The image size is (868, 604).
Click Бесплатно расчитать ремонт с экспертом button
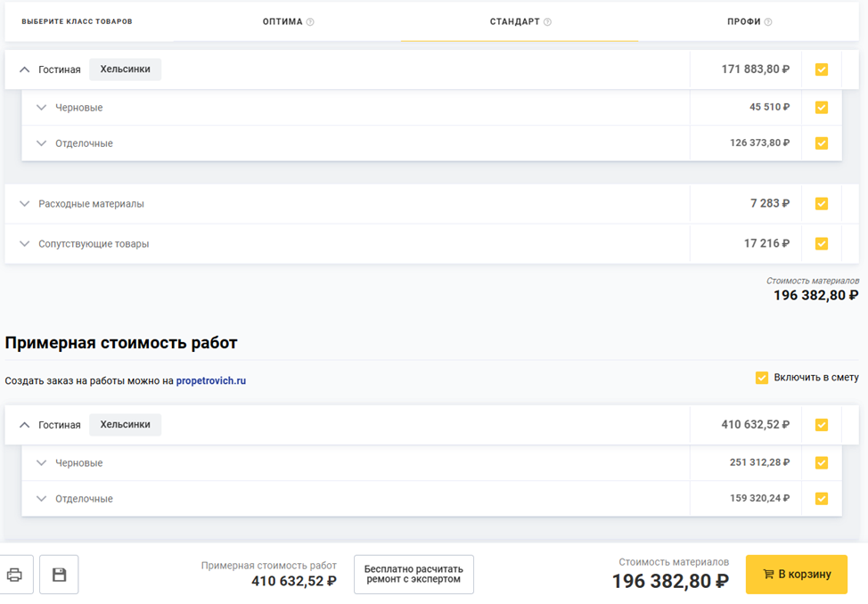pyautogui.click(x=414, y=575)
